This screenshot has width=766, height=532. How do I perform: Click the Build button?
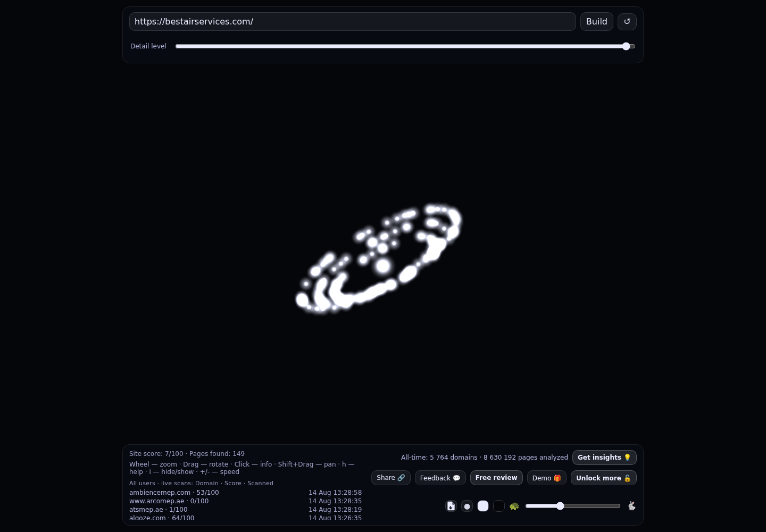click(597, 22)
